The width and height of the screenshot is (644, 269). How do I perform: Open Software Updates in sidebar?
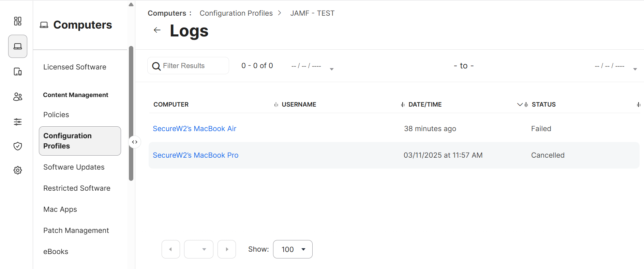[x=74, y=167]
